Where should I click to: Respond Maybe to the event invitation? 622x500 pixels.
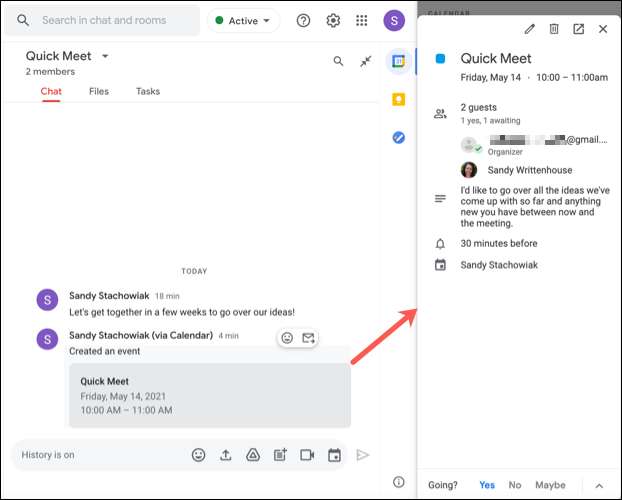click(550, 485)
